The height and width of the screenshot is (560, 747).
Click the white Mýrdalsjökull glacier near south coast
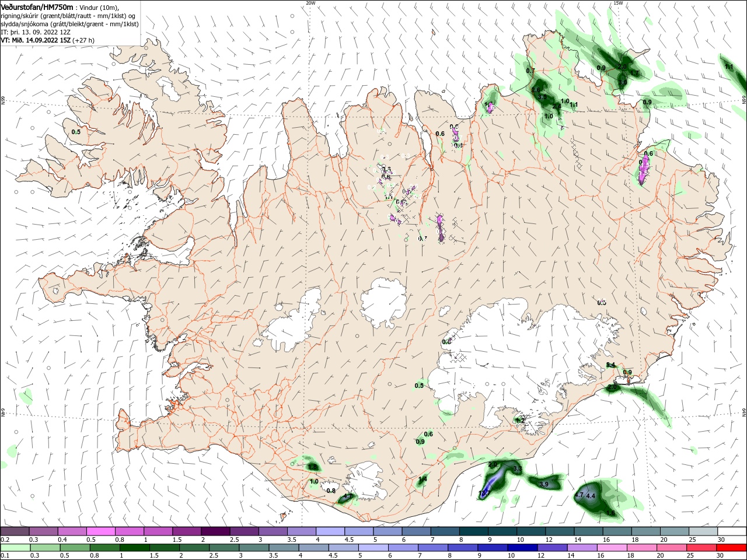(365, 481)
